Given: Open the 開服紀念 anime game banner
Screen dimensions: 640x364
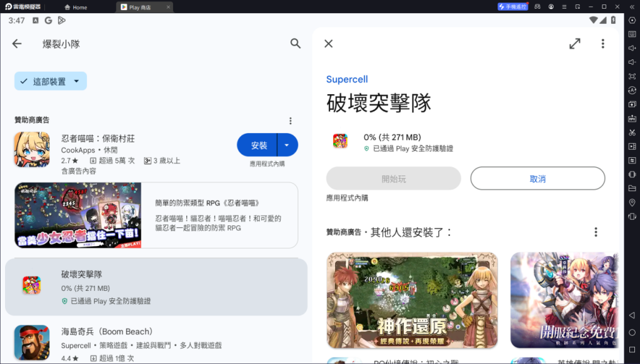Looking at the screenshot, I should pyautogui.click(x=564, y=300).
